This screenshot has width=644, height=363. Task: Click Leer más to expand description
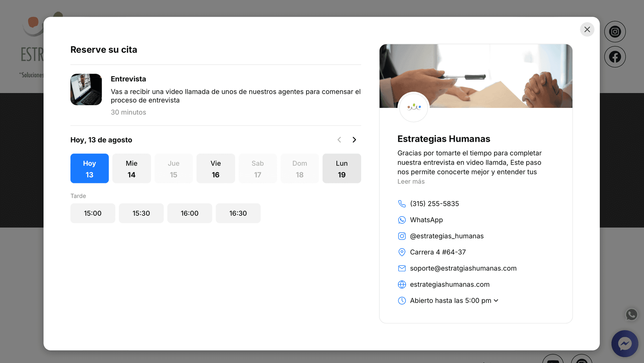point(411,181)
